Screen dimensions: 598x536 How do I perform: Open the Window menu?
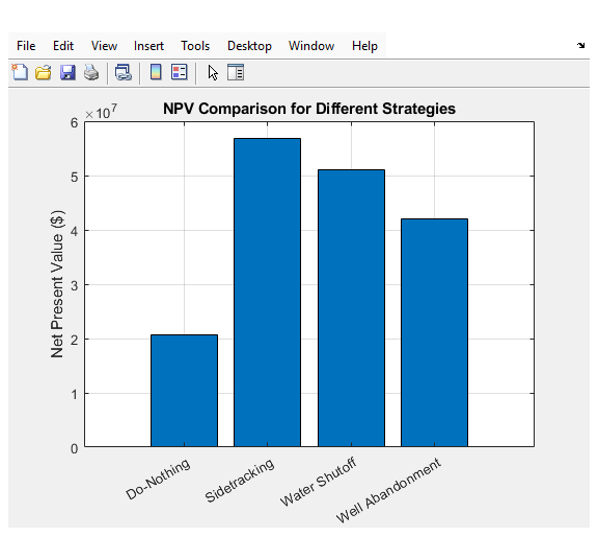pyautogui.click(x=311, y=46)
